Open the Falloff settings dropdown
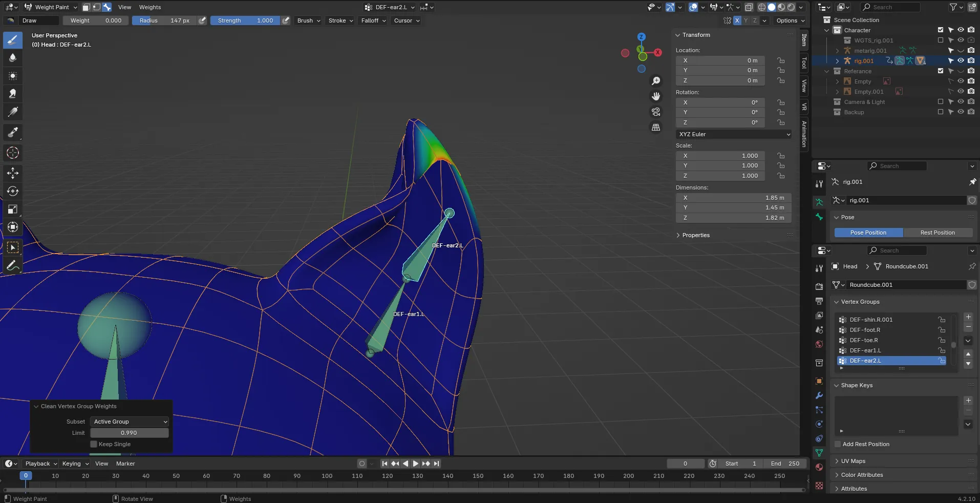Screen dimensions: 980x503 pyautogui.click(x=373, y=20)
